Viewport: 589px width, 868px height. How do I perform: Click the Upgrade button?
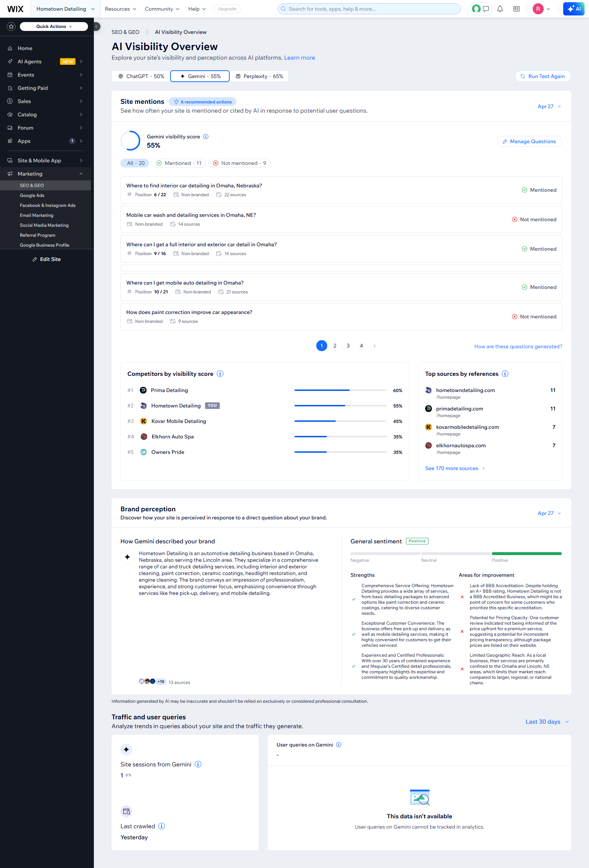point(227,9)
